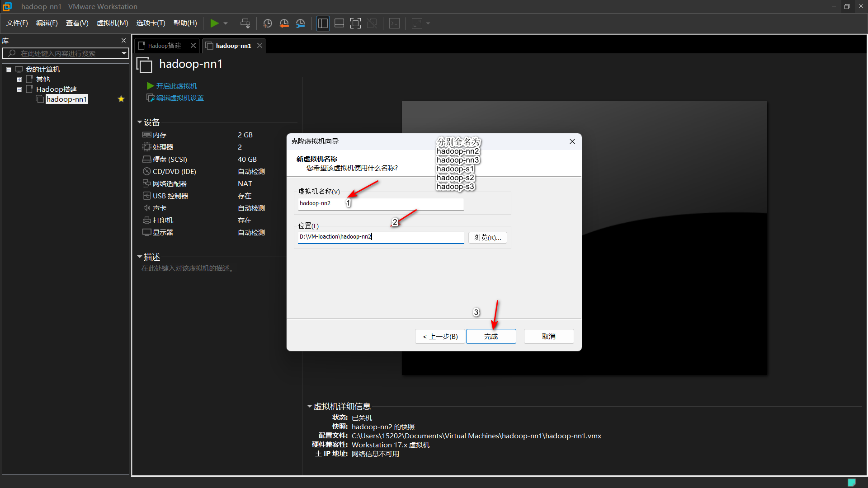Click the green Power On toolbar button
This screenshot has height=488, width=868.
[x=214, y=23]
